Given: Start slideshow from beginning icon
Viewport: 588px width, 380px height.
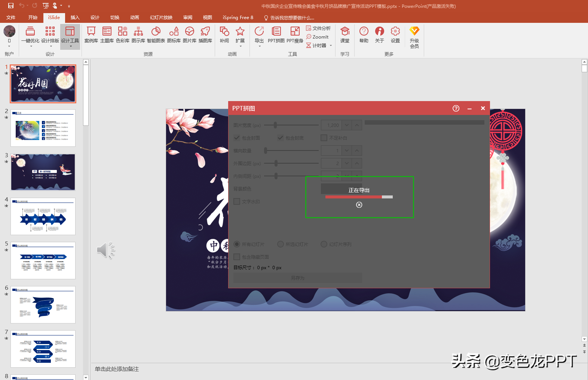Looking at the screenshot, I should (46, 6).
